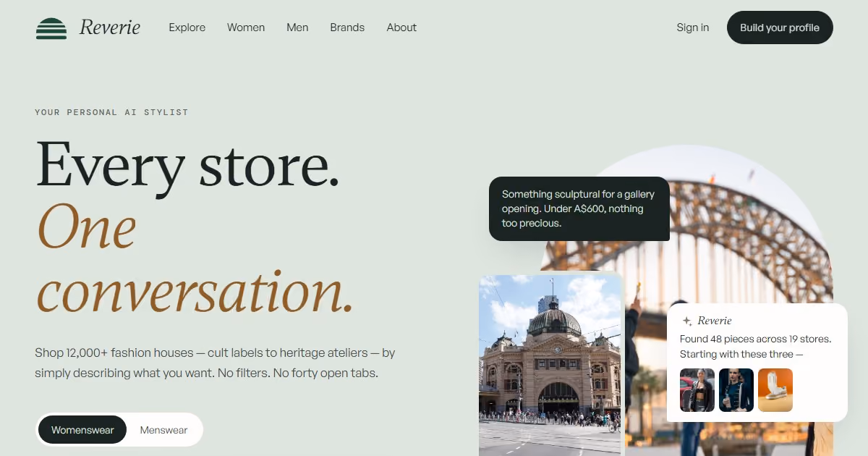Click 'Found 48 pieces across 19 stores.' text
The width and height of the screenshot is (868, 456).
755,339
